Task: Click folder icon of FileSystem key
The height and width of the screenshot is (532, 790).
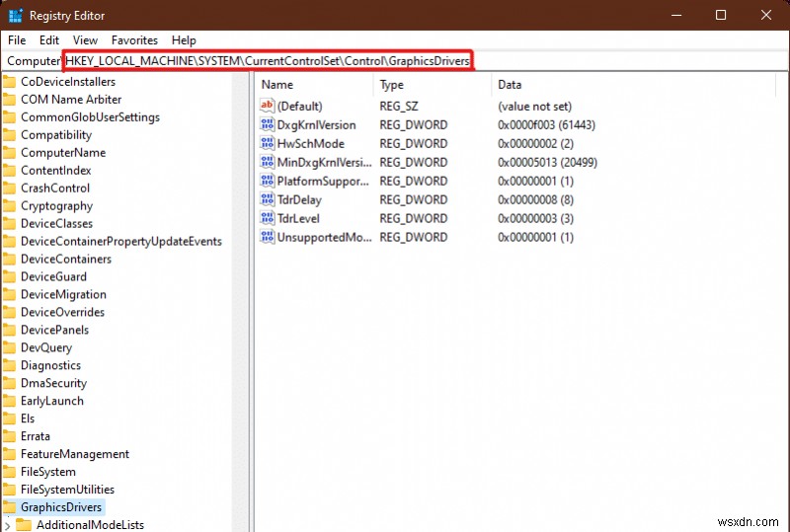Action: 9,472
